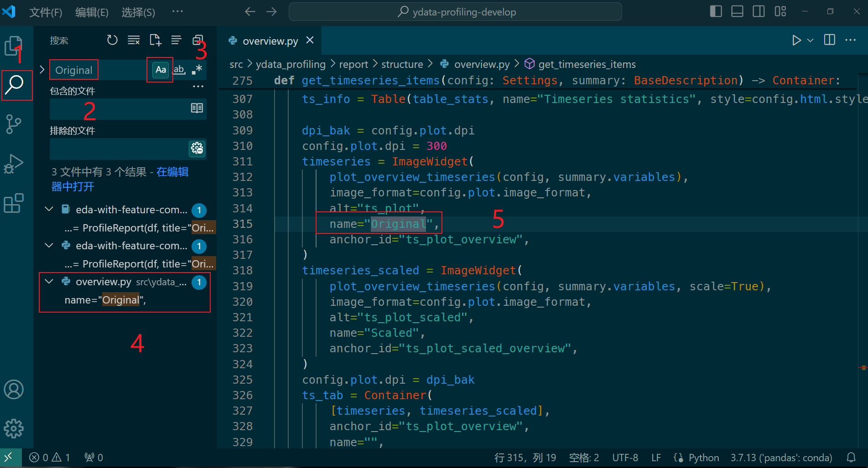Open the Explorer view in activity bar
The image size is (868, 468).
14,46
